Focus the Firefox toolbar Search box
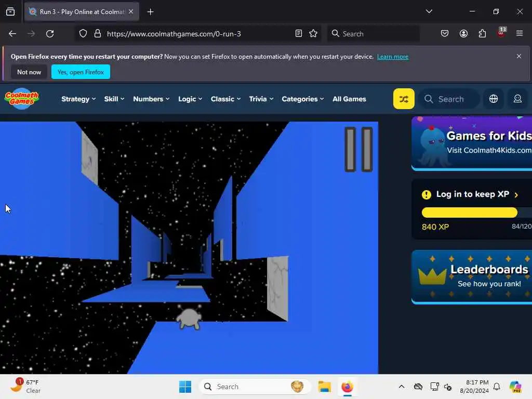Image resolution: width=532 pixels, height=399 pixels. (373, 34)
